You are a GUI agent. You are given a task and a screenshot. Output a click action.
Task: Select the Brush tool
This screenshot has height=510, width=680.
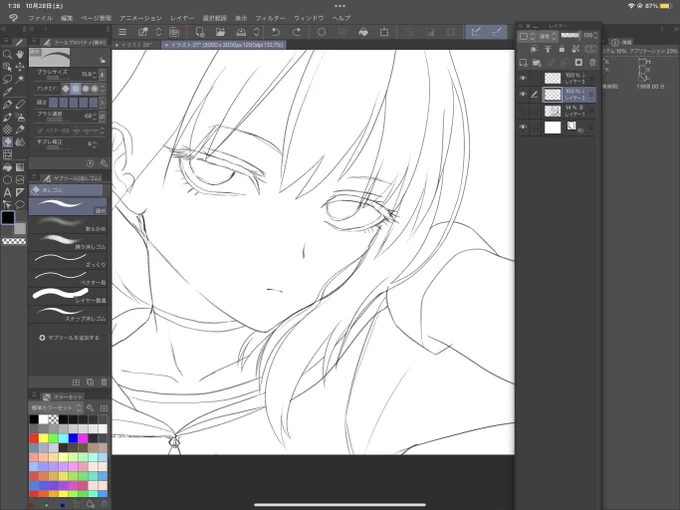(x=7, y=117)
